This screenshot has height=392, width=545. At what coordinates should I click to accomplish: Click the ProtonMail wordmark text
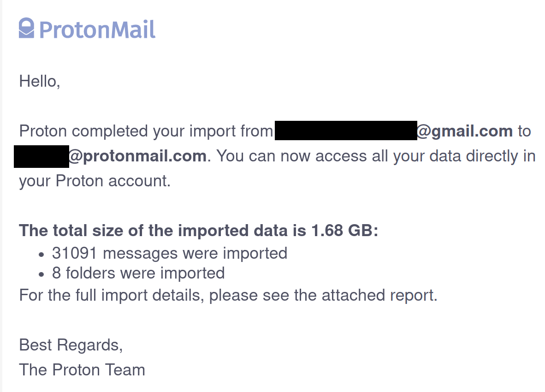point(97,30)
